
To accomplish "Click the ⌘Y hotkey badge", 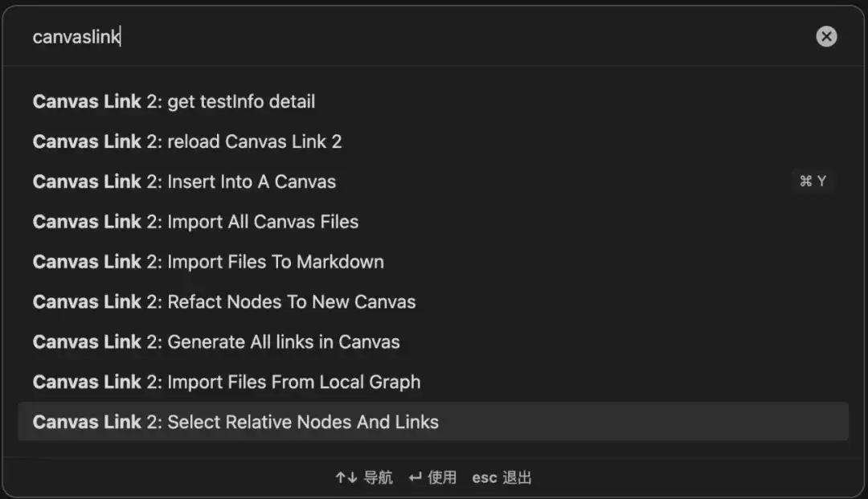I will pos(813,181).
